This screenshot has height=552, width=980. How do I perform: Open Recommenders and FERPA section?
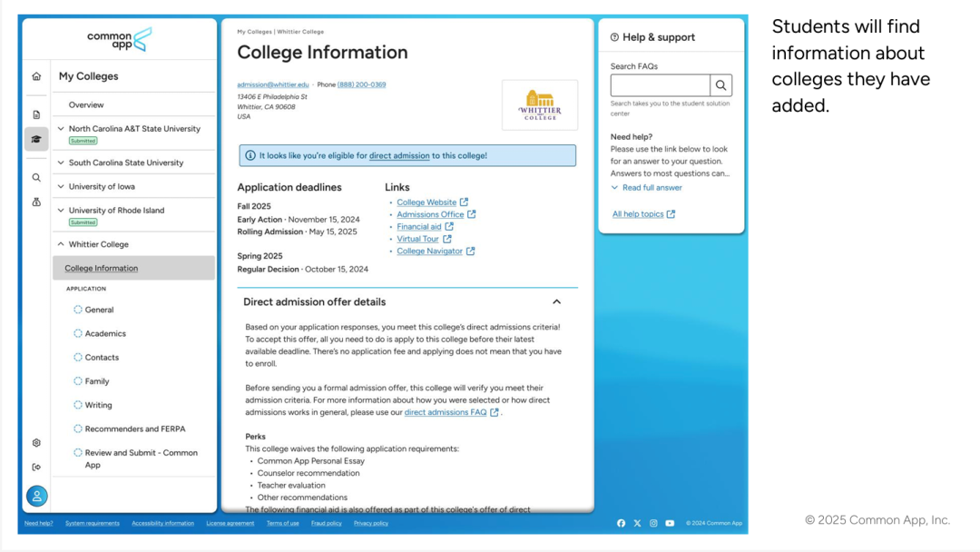(x=135, y=429)
